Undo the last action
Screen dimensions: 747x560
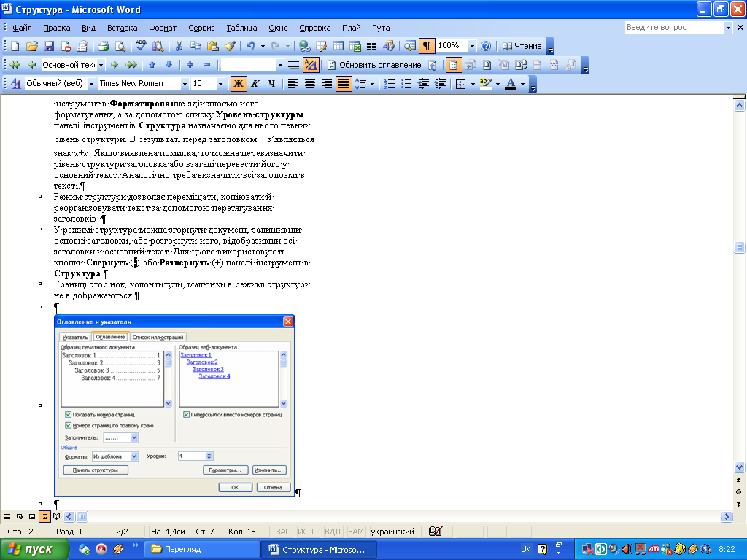click(251, 46)
